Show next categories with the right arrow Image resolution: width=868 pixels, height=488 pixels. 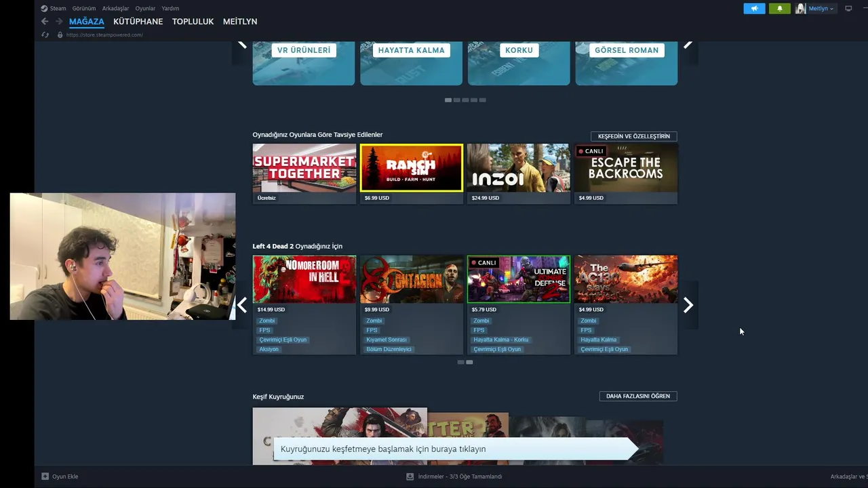click(688, 45)
